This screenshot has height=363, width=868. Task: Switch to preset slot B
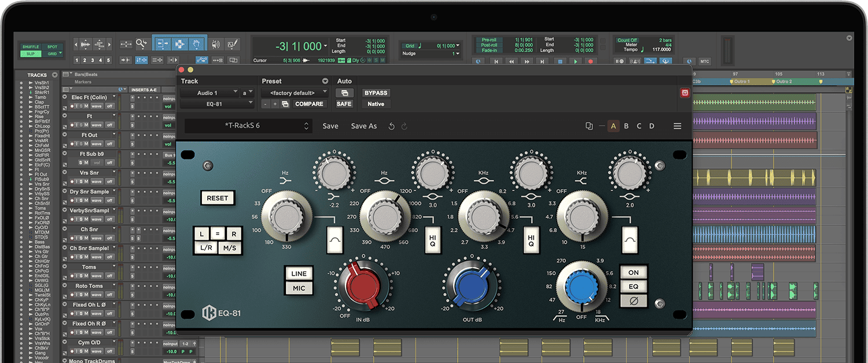[x=626, y=125]
